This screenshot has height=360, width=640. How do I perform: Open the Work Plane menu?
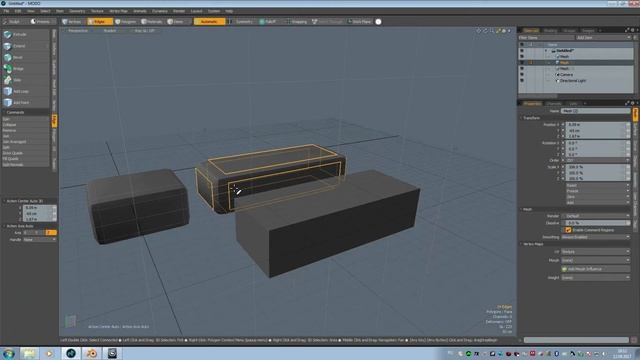click(360, 22)
